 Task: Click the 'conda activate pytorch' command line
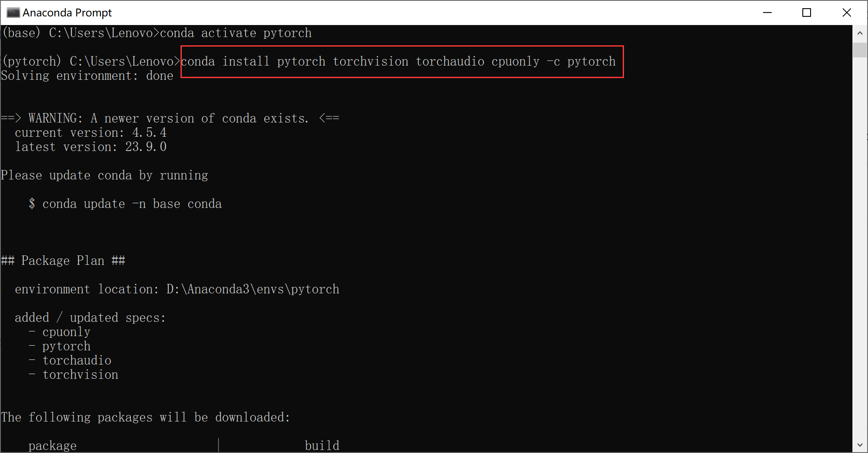pyautogui.click(x=157, y=33)
